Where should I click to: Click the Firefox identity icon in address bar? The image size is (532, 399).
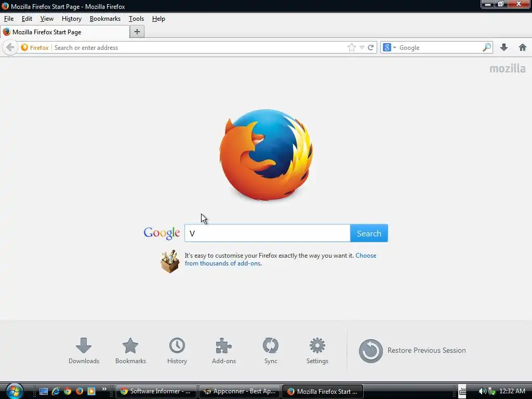pos(35,47)
